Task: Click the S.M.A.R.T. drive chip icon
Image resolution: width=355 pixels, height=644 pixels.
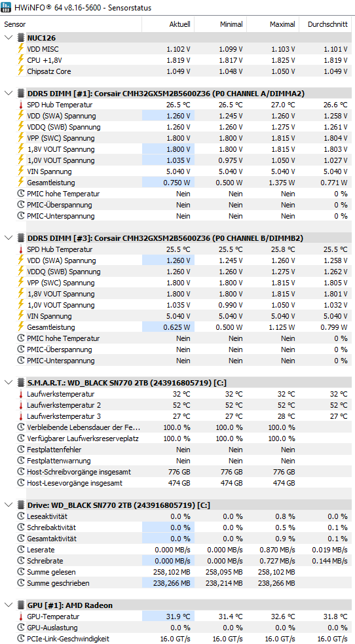Action: (20, 382)
